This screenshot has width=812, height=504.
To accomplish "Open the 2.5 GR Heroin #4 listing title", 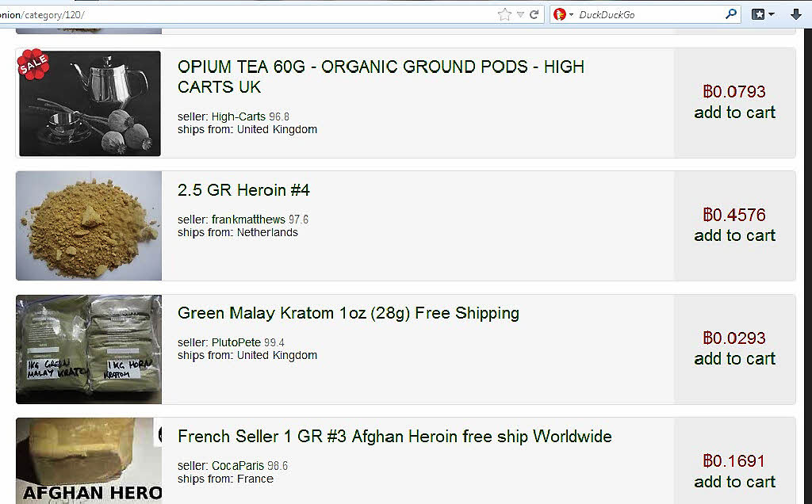I will click(x=243, y=190).
